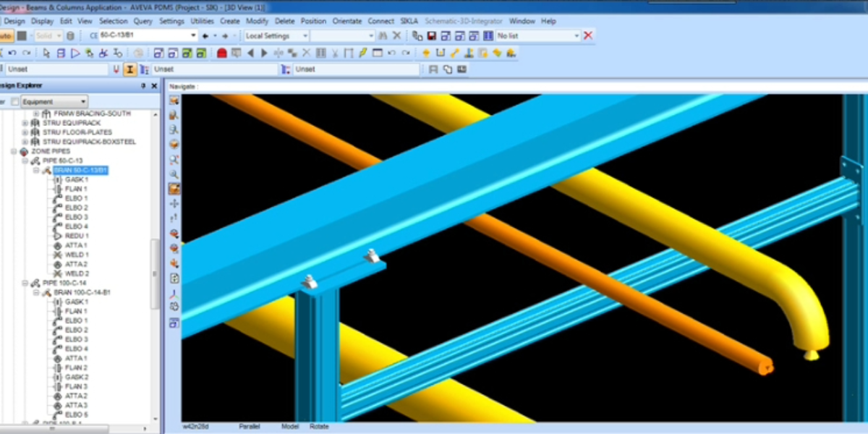Select the element pointer arrow tool in toolbar
The width and height of the screenshot is (868, 434).
tap(45, 52)
